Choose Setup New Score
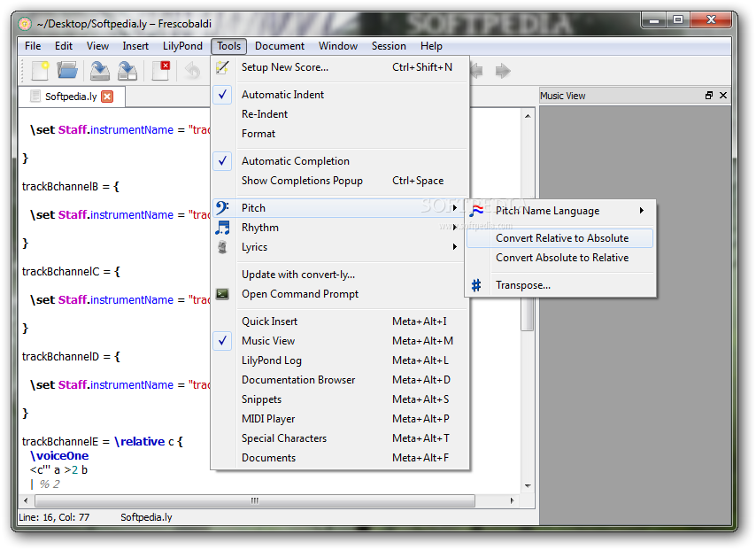756x550 pixels. click(x=341, y=67)
